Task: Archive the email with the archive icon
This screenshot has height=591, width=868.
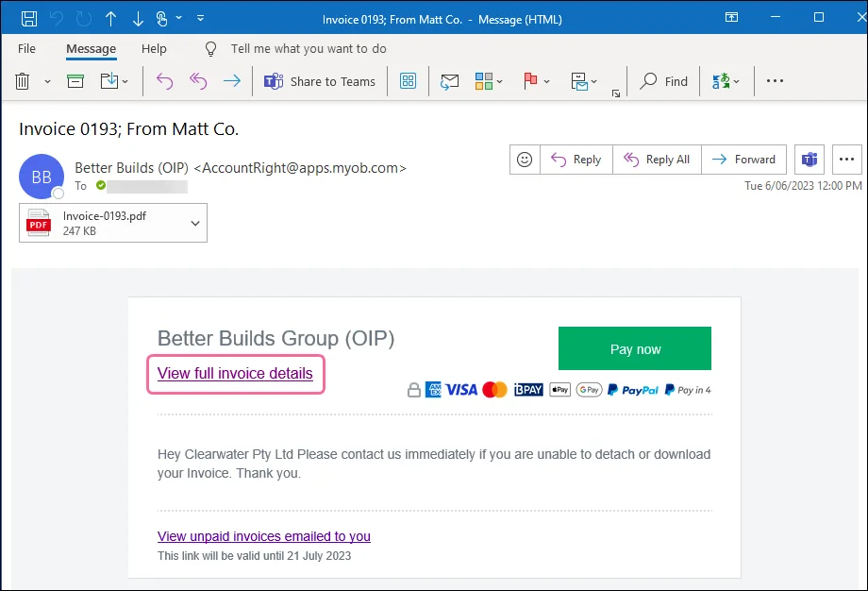Action: pyautogui.click(x=75, y=81)
